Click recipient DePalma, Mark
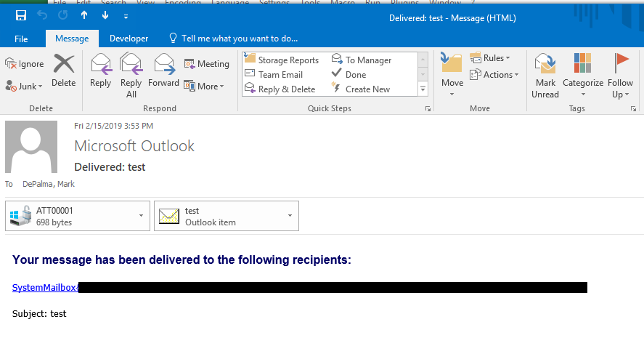644x362 pixels. 49,184
